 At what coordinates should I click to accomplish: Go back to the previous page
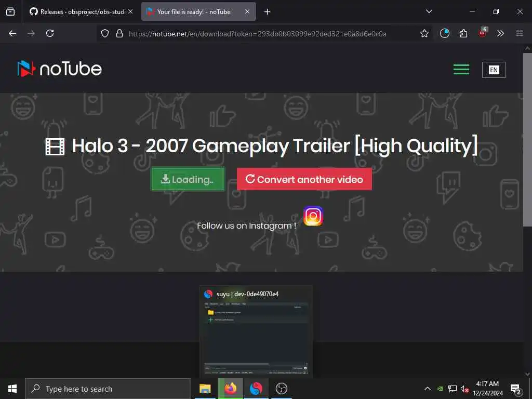[x=12, y=33]
